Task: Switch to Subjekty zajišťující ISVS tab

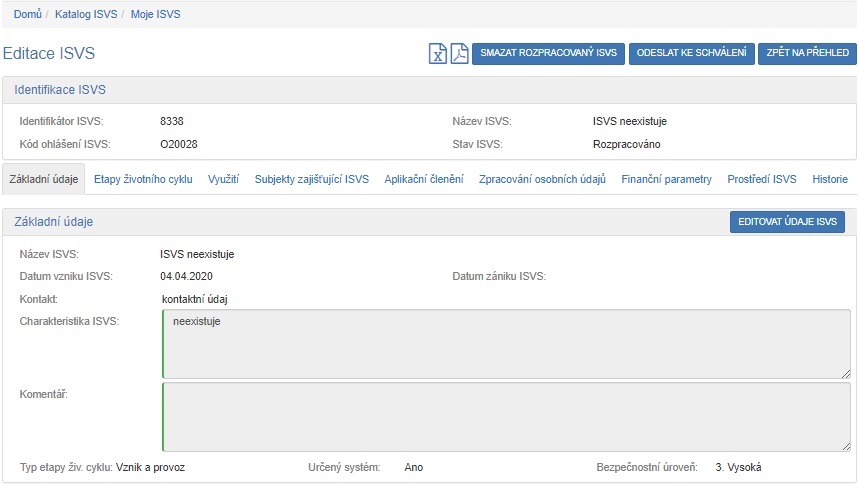Action: 311,180
